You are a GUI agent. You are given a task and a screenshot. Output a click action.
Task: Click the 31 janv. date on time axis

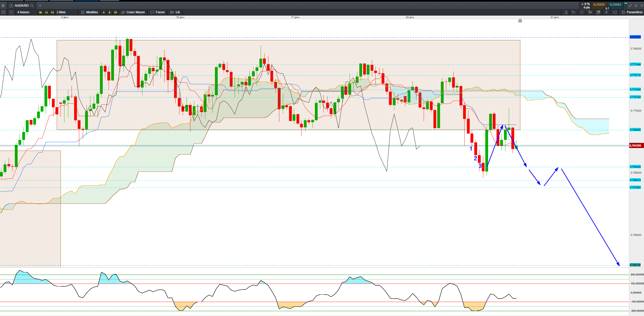[x=555, y=17]
